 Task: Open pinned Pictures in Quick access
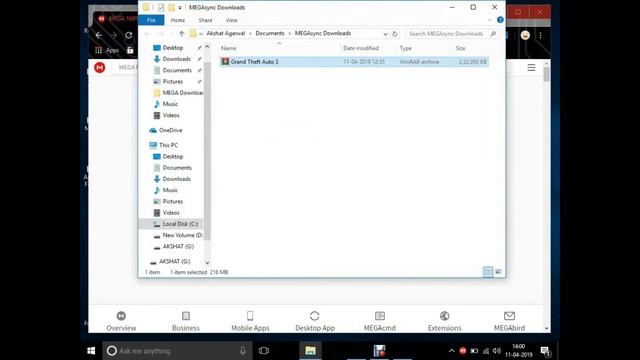click(173, 82)
